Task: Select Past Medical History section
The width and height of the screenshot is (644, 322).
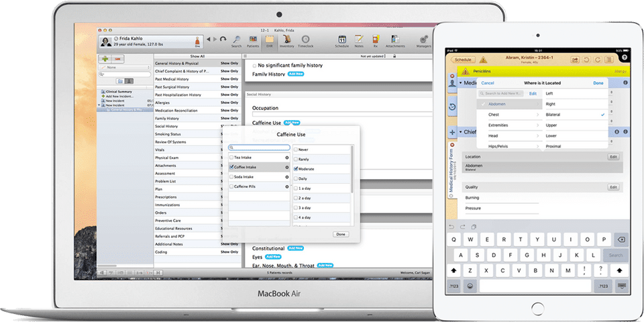Action: pos(197,79)
